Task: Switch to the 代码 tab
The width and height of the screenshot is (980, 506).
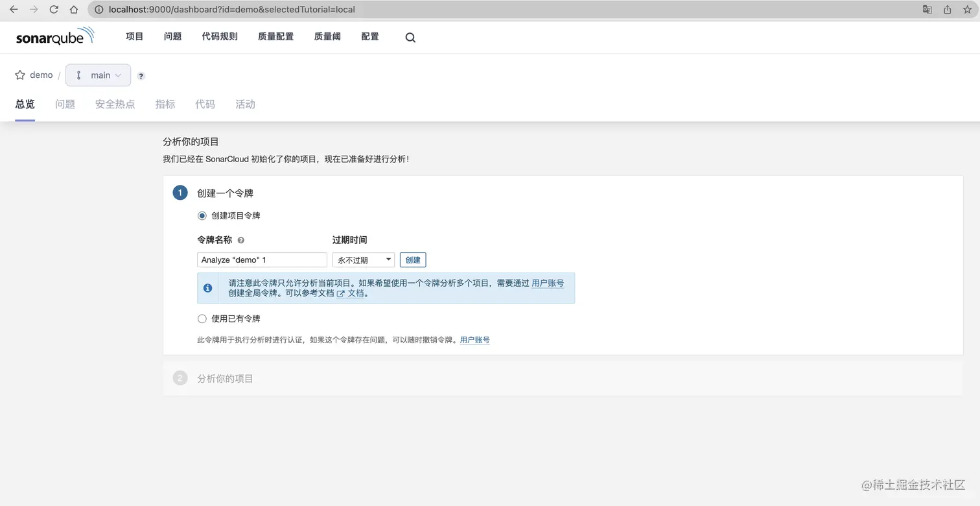Action: coord(205,104)
